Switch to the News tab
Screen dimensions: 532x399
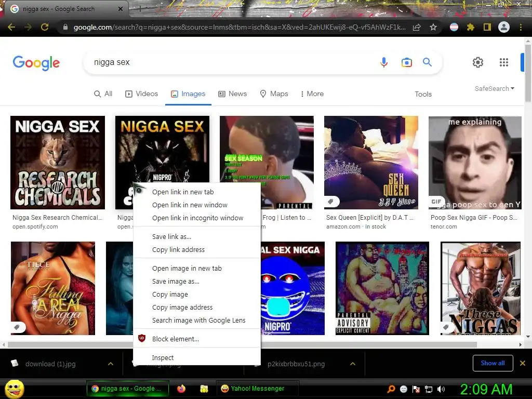click(232, 94)
